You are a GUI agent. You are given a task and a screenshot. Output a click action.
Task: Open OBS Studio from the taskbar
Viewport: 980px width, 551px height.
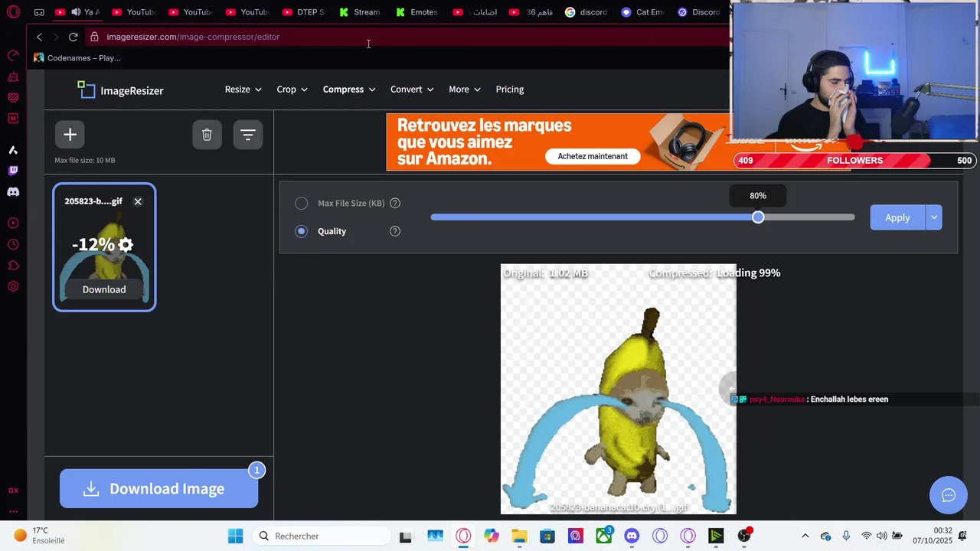coord(743,536)
